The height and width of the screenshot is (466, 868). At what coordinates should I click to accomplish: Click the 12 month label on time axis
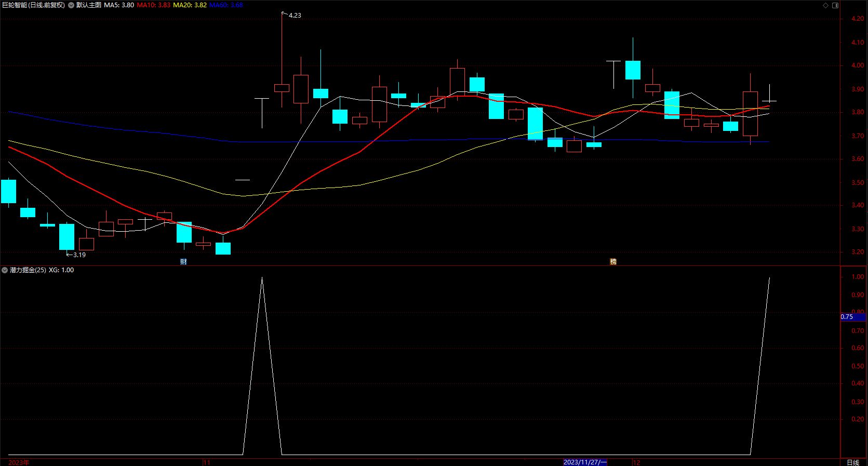coord(637,462)
